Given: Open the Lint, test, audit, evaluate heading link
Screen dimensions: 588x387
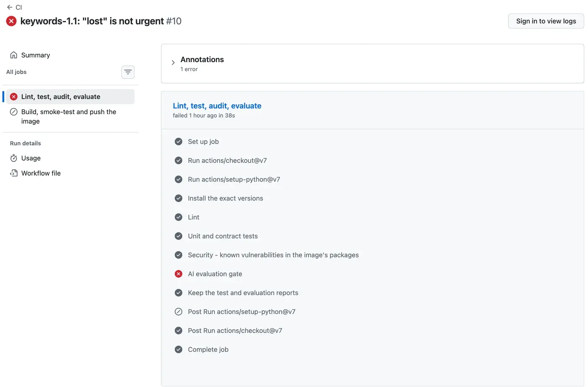Looking at the screenshot, I should pyautogui.click(x=217, y=106).
